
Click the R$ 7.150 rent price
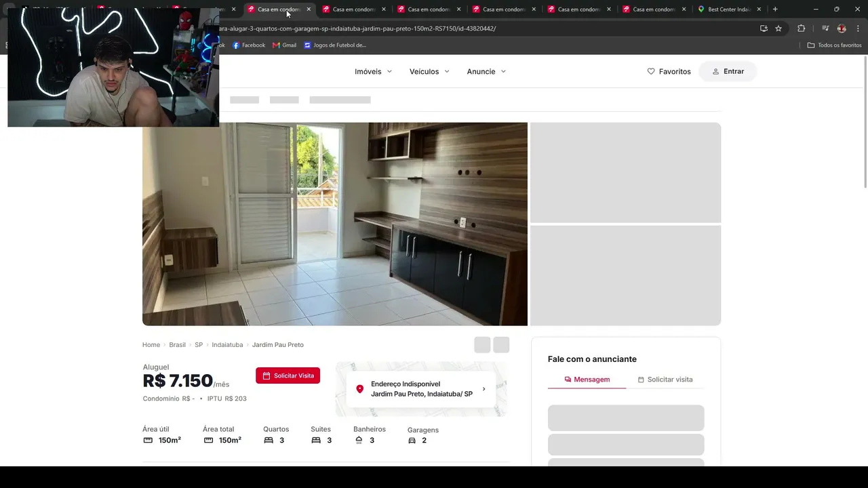coord(178,381)
